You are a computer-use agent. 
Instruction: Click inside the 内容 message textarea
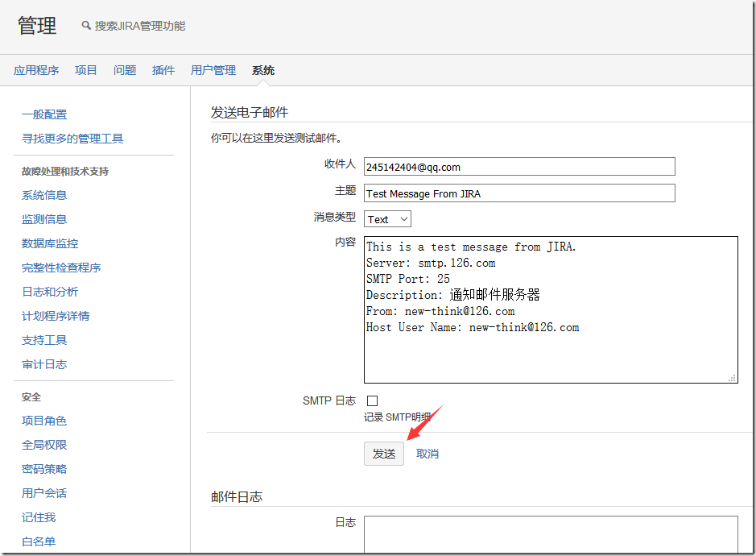point(551,310)
